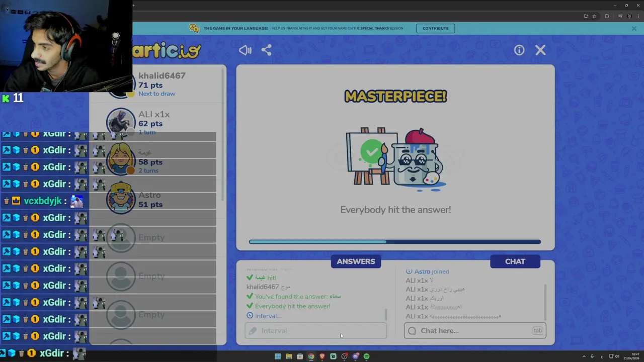Click the first Empty player slot
The width and height of the screenshot is (644, 362).
pyautogui.click(x=152, y=237)
